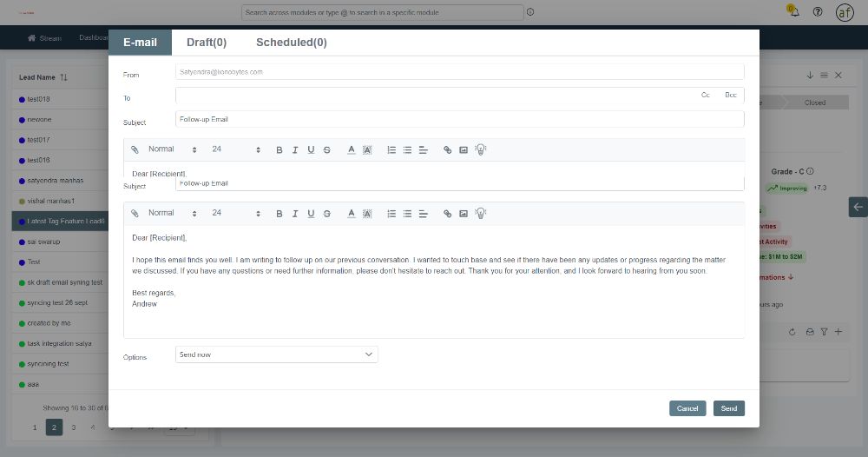Click the Cancel button
Viewport: 868px width, 457px height.
click(687, 408)
